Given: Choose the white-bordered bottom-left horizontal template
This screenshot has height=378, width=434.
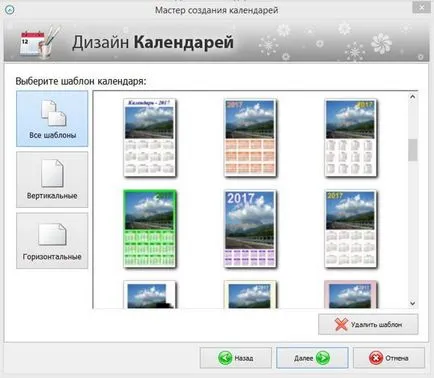Looking at the screenshot, I should (149, 295).
